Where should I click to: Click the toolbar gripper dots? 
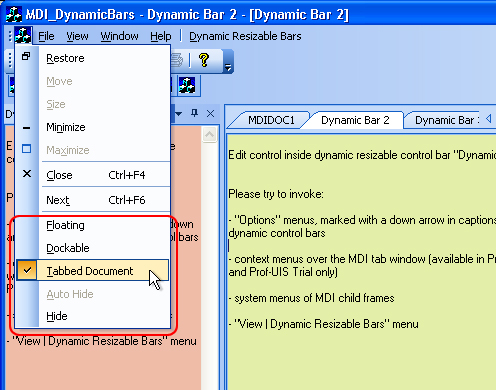click(x=10, y=60)
